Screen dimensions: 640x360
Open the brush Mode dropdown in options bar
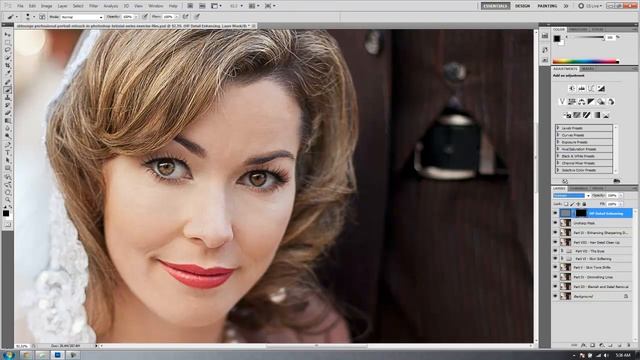pyautogui.click(x=82, y=17)
